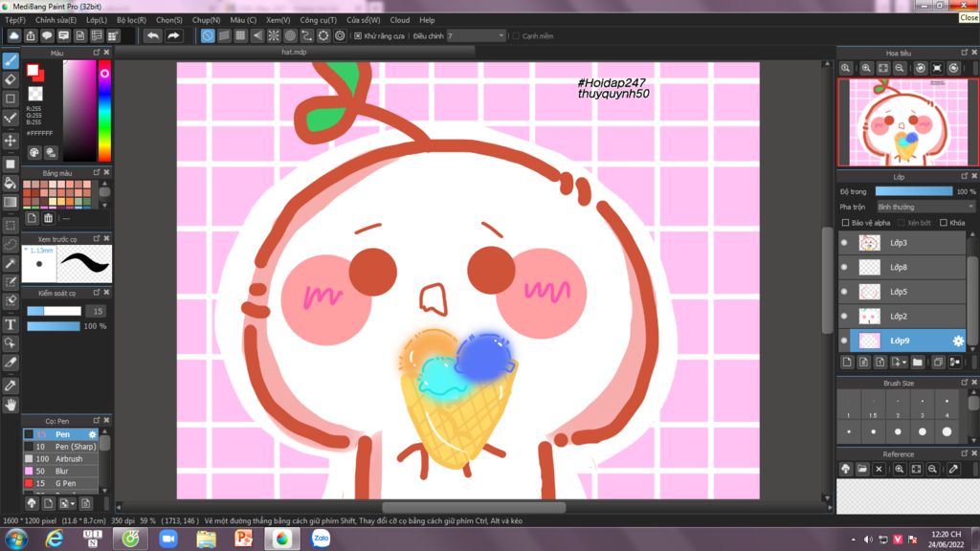Select the Gradient tool
The width and height of the screenshot is (980, 551).
[x=10, y=202]
